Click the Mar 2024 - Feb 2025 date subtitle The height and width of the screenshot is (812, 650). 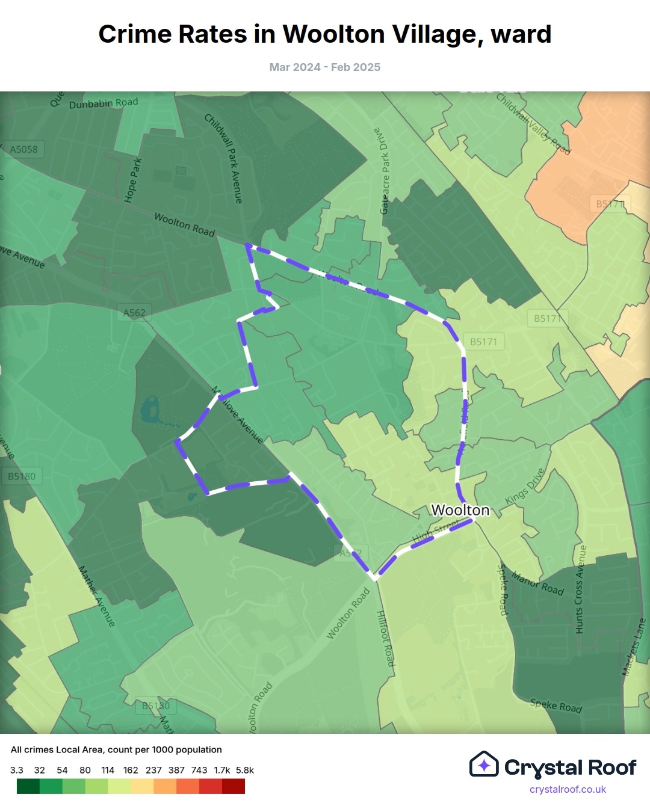[x=325, y=67]
